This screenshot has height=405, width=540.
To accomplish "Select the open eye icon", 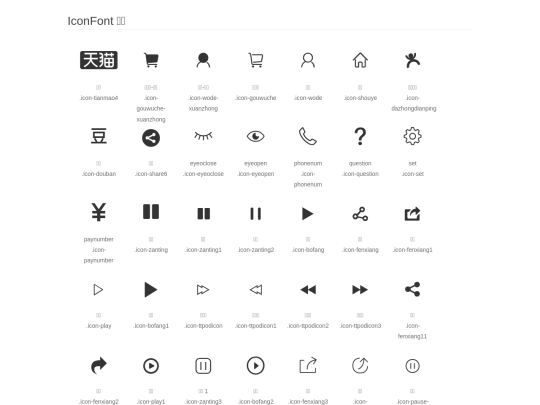I will pyautogui.click(x=256, y=136).
